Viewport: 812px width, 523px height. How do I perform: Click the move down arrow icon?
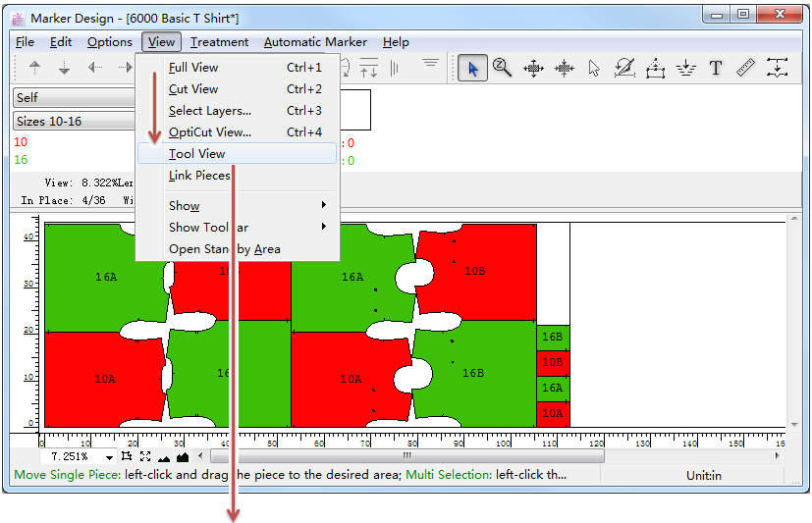(x=65, y=68)
